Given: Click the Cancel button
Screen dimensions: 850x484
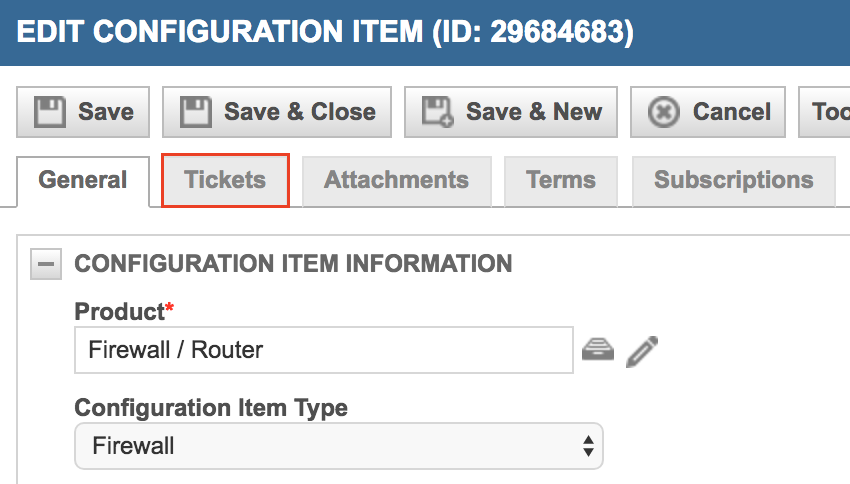Looking at the screenshot, I should tap(708, 112).
